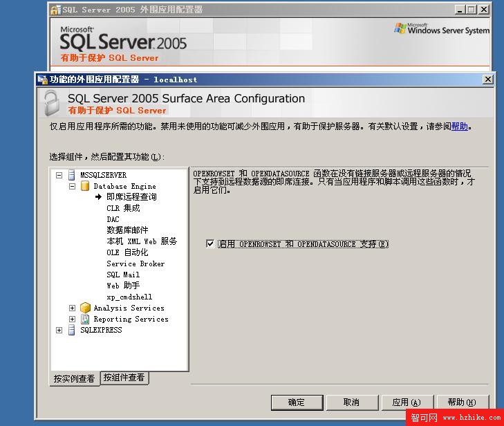504x426 pixels.
Task: Close the localhost configuration dialog
Action: coord(487,79)
